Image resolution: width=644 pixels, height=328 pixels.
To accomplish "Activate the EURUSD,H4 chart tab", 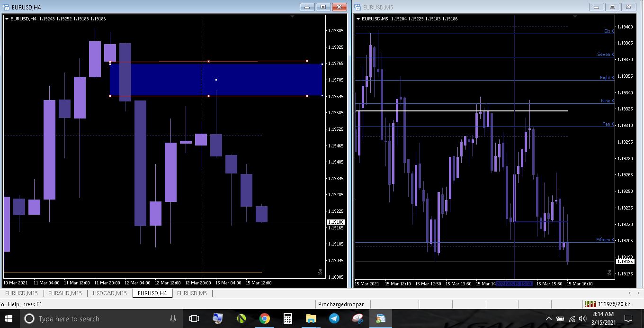I will pos(152,293).
